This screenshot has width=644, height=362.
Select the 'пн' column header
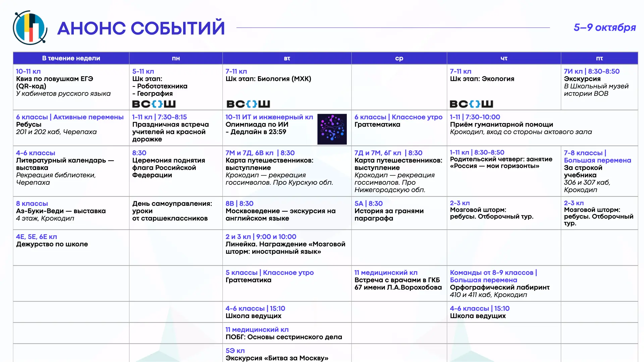click(x=176, y=58)
